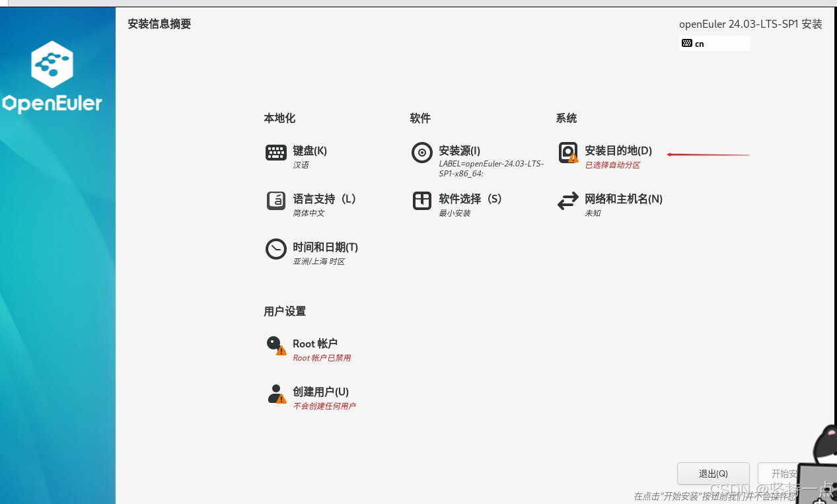The width and height of the screenshot is (837, 504).
Task: Click the language support icon
Action: [276, 201]
